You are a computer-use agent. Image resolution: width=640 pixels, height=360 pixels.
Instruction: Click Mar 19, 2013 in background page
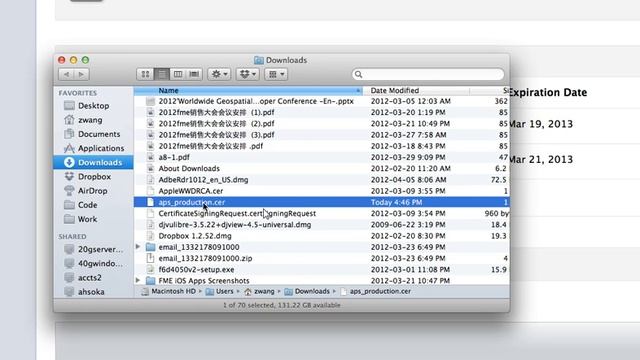pos(540,124)
